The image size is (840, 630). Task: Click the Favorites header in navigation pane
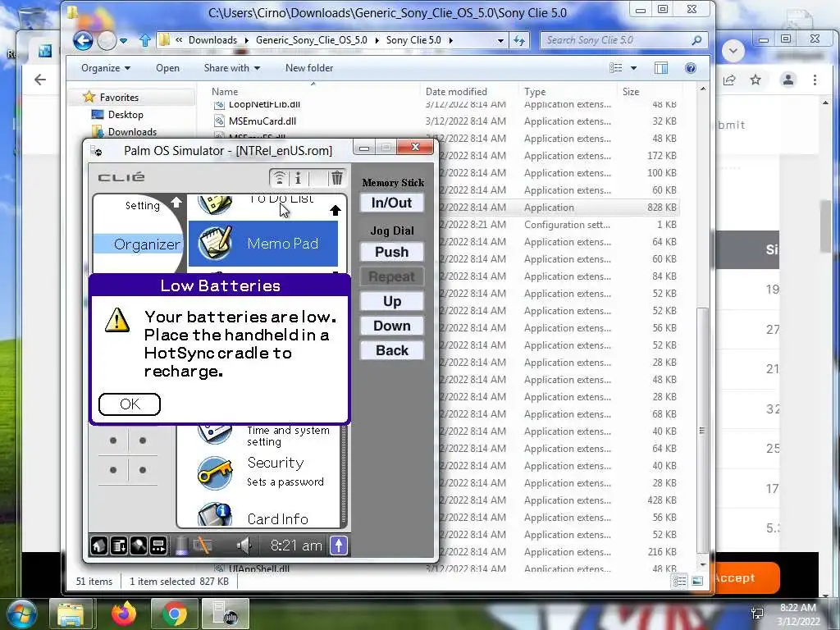pyautogui.click(x=119, y=98)
